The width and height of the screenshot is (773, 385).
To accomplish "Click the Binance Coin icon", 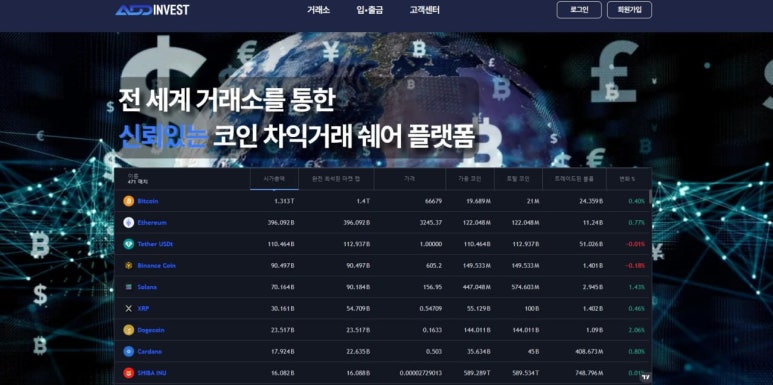I will point(129,265).
